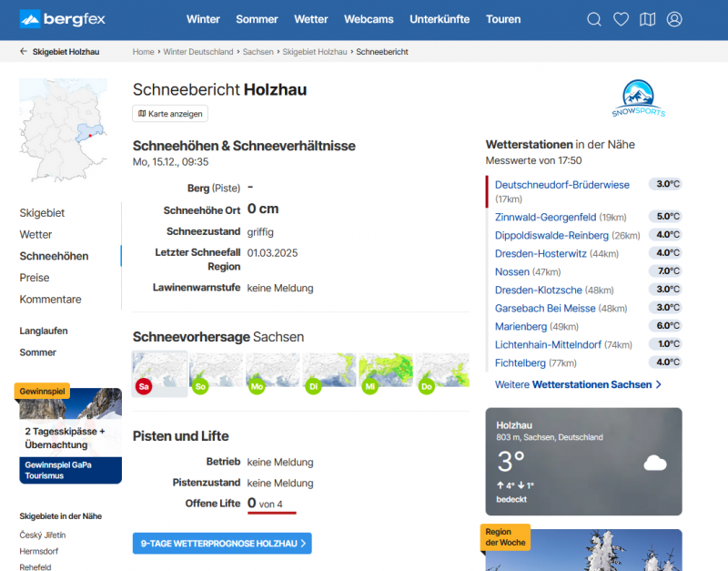Click the heart favorites icon

pyautogui.click(x=621, y=19)
